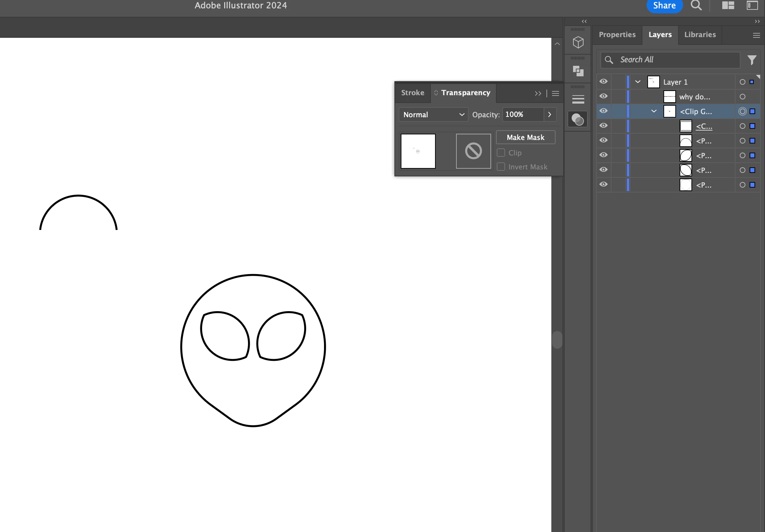Switch to the Stroke tab
This screenshot has height=532, width=765.
[x=413, y=93]
